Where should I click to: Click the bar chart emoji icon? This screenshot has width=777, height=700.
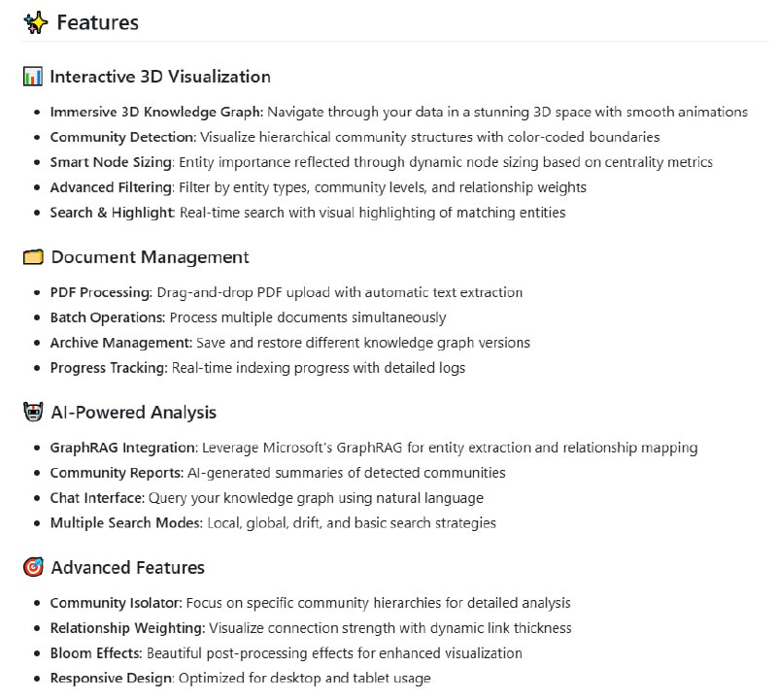(x=33, y=77)
